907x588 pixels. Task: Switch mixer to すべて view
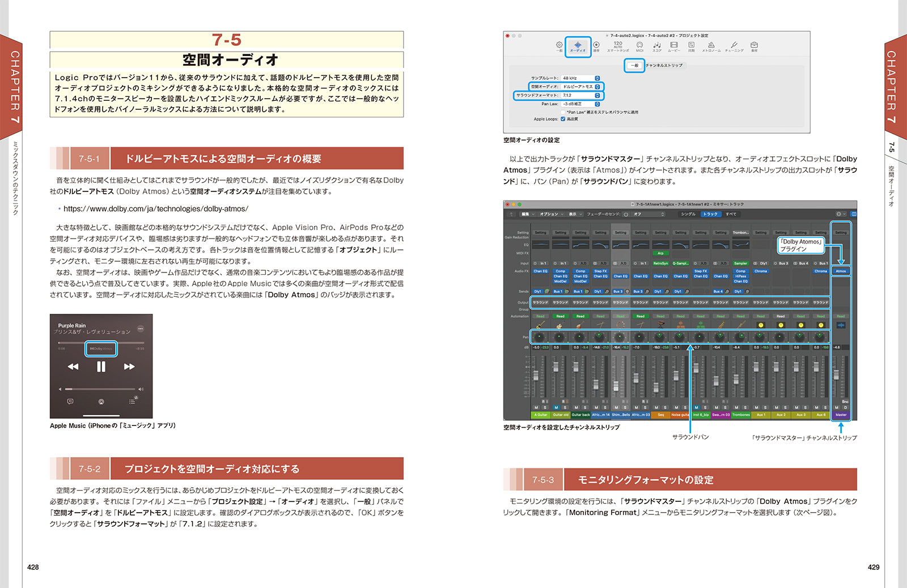(731, 214)
